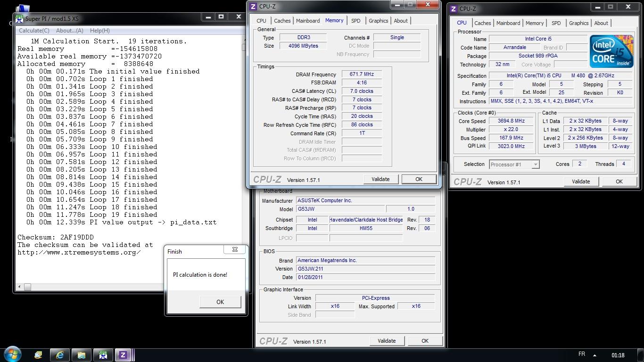
Task: Open Help(H) menu in Super PI
Action: (99, 30)
